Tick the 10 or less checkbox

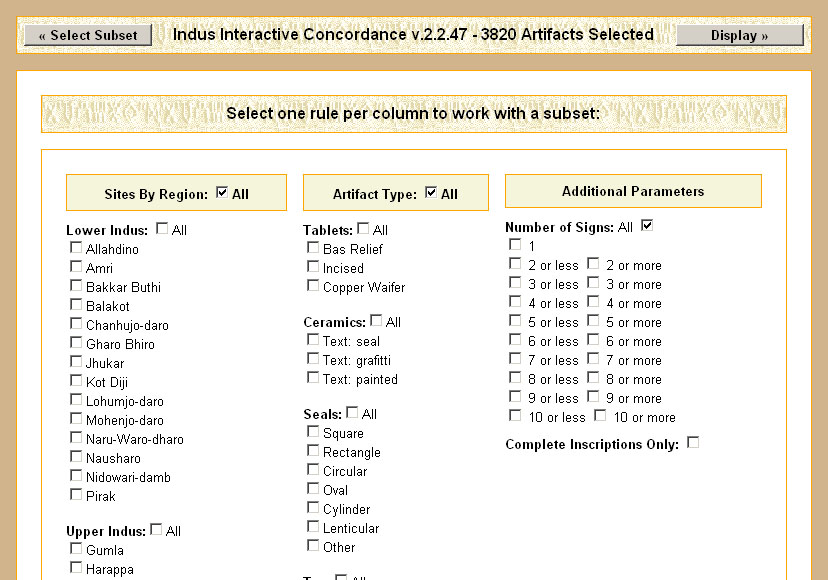point(515,415)
